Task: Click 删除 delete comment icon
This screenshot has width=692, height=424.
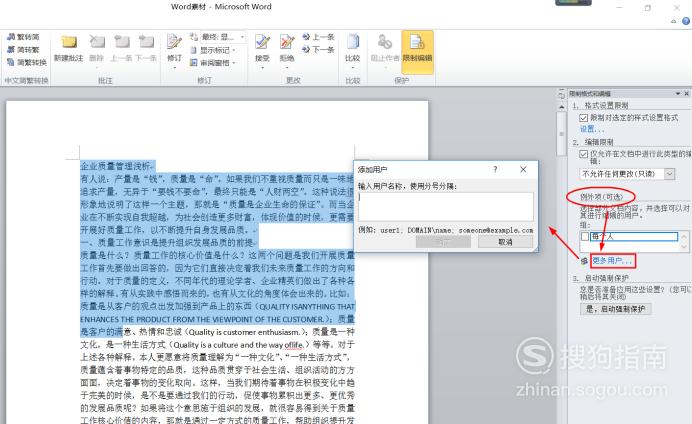Action: [97, 42]
